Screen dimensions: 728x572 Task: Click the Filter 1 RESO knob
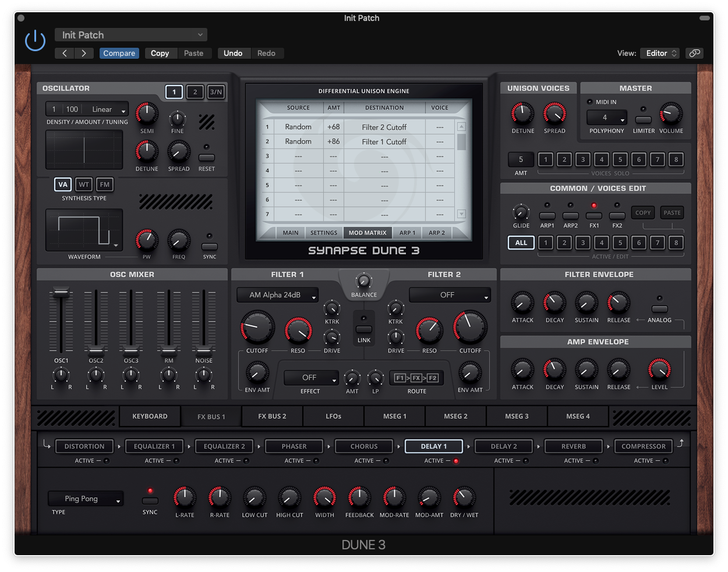[298, 331]
